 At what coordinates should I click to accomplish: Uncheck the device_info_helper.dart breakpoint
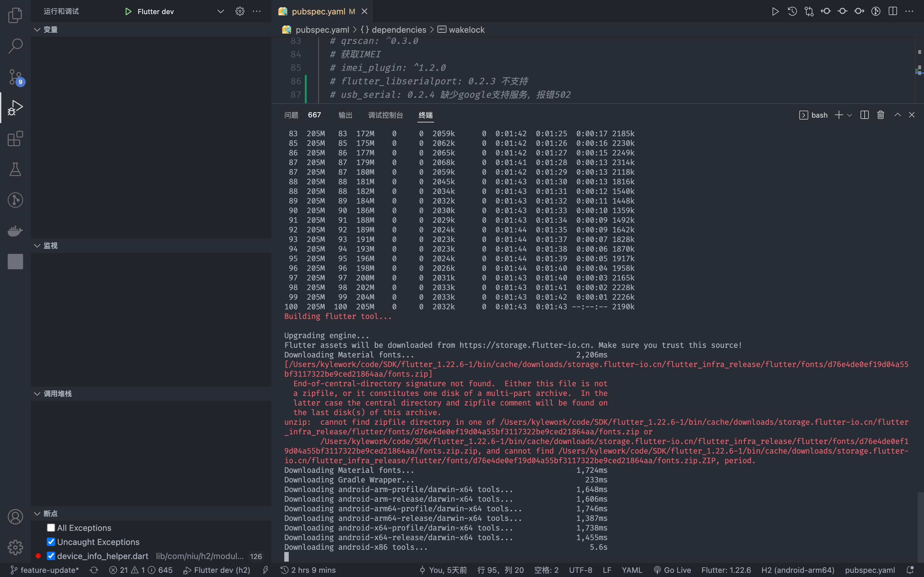[x=51, y=556]
